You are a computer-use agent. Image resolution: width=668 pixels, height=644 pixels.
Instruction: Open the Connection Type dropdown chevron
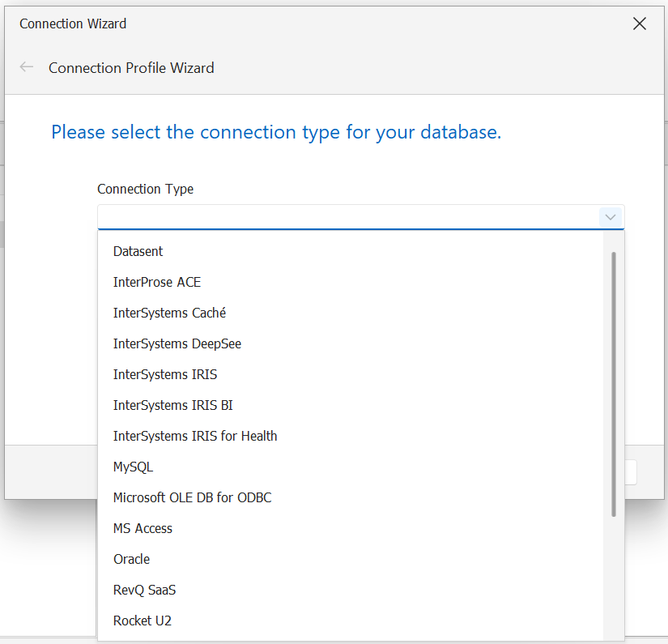point(611,217)
